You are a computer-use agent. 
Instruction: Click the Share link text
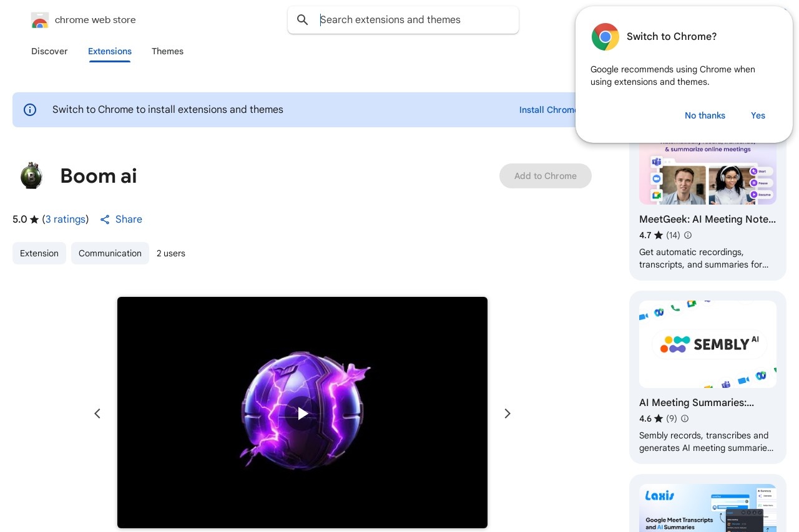(x=129, y=220)
